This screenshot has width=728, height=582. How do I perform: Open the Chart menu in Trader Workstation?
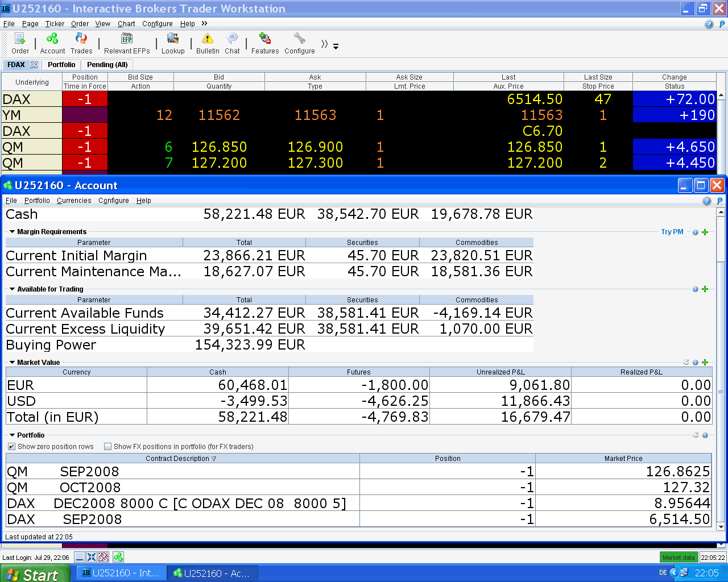coord(126,24)
